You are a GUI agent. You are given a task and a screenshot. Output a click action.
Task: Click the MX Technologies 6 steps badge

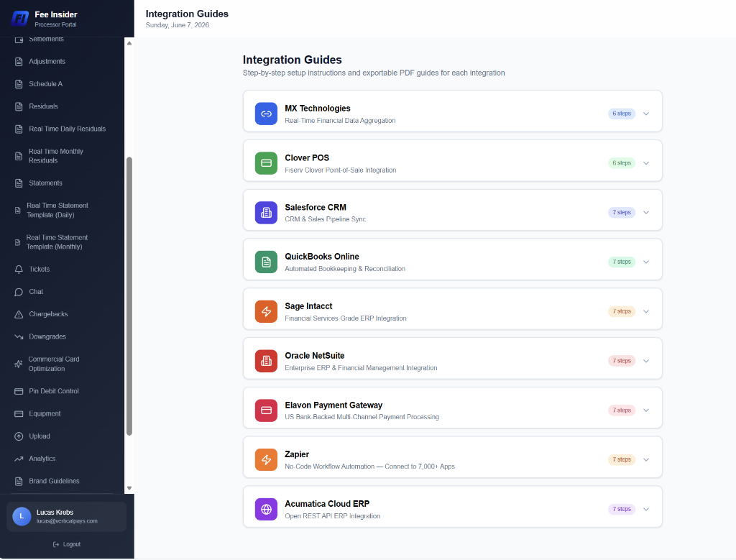pyautogui.click(x=622, y=114)
